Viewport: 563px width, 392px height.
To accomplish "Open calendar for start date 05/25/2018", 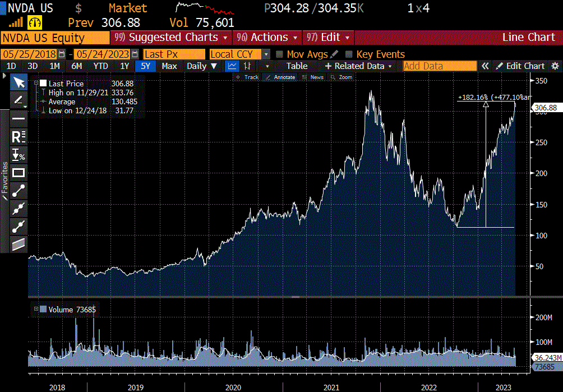I will pyautogui.click(x=62, y=54).
